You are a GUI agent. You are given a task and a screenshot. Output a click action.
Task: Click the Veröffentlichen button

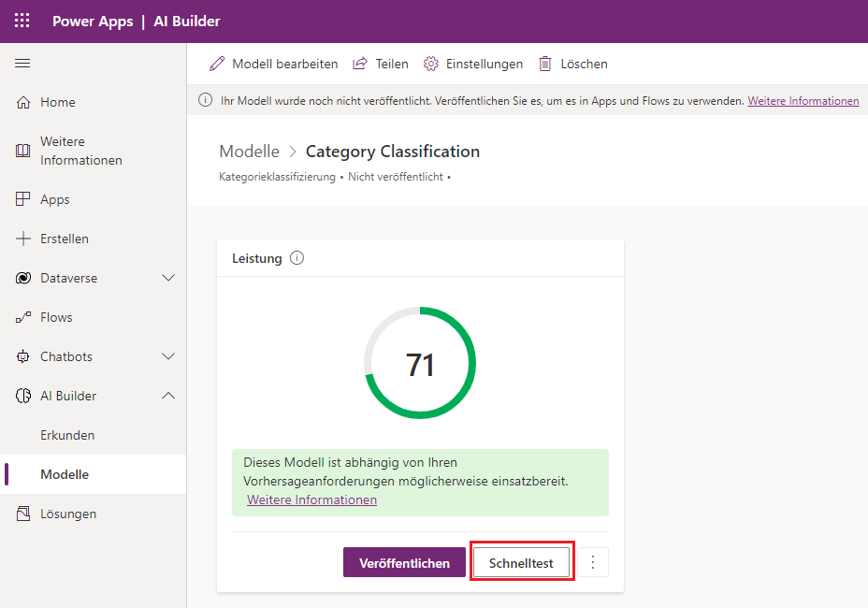tap(404, 563)
